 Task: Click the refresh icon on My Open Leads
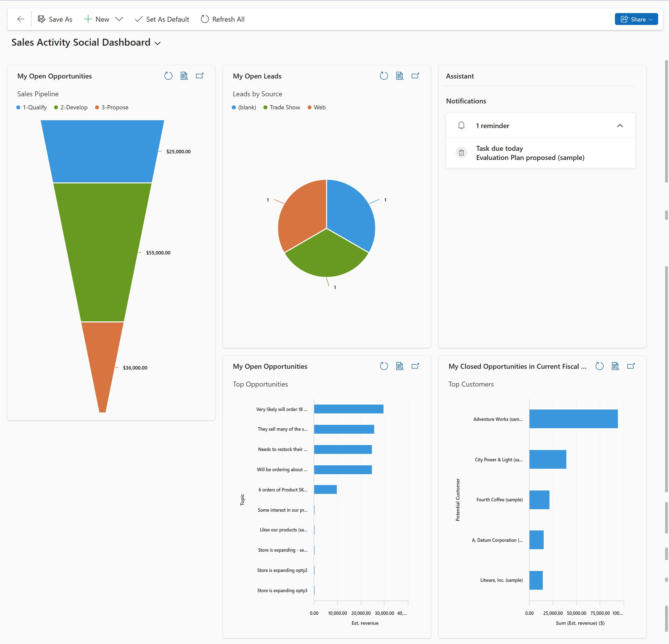point(383,76)
